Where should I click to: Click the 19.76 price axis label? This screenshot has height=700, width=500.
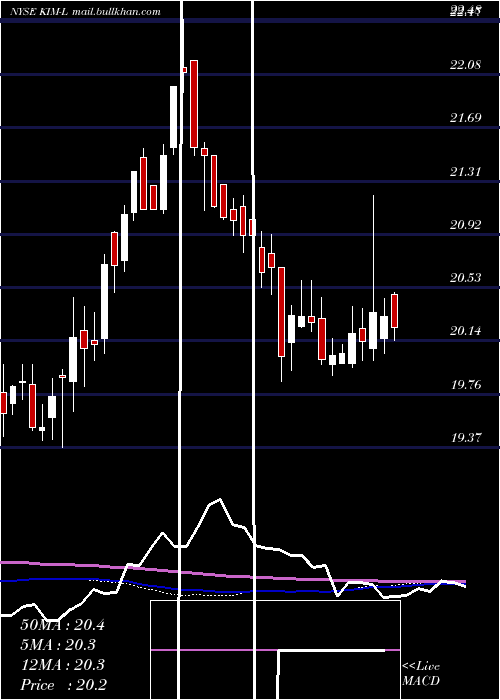tap(466, 385)
